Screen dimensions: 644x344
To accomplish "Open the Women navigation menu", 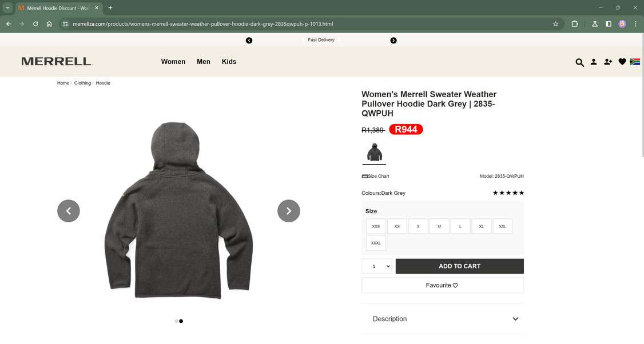I will (x=173, y=61).
